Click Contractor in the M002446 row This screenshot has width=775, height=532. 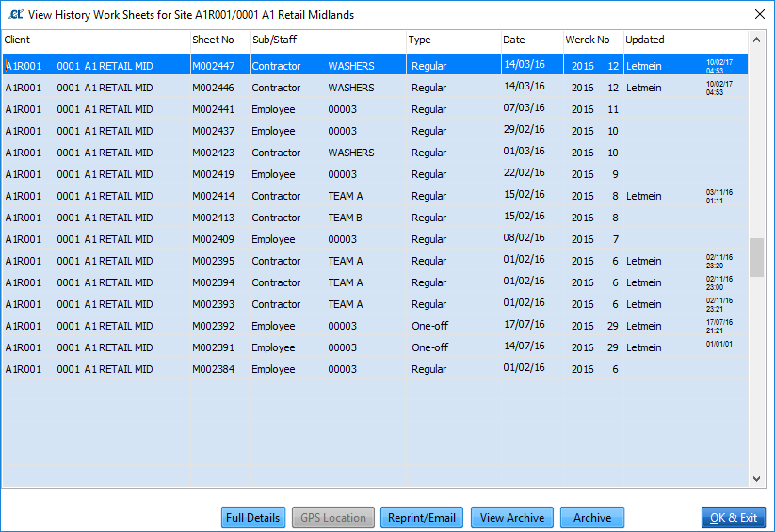(x=276, y=88)
